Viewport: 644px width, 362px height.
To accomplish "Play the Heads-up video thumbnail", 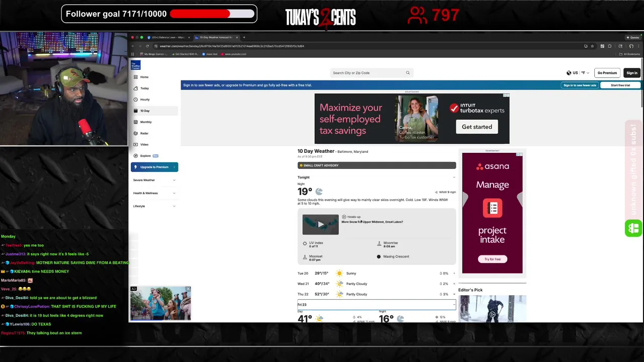I will click(x=320, y=225).
